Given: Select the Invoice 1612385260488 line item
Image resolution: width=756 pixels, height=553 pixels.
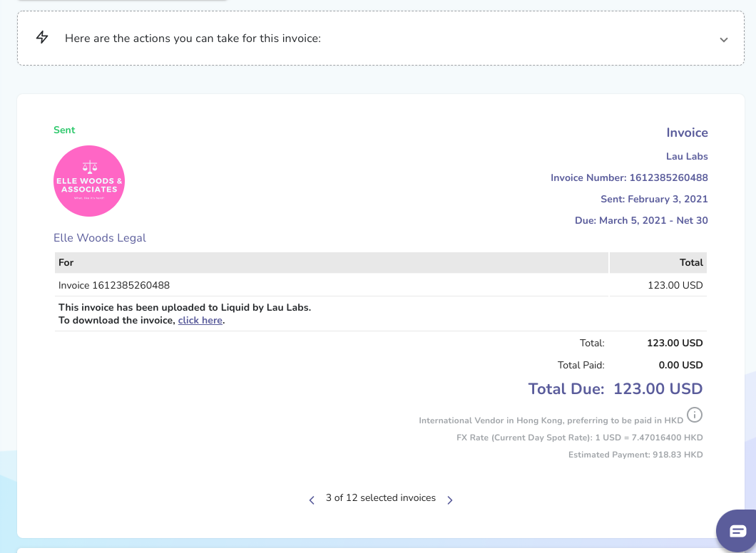Looking at the screenshot, I should (x=114, y=285).
